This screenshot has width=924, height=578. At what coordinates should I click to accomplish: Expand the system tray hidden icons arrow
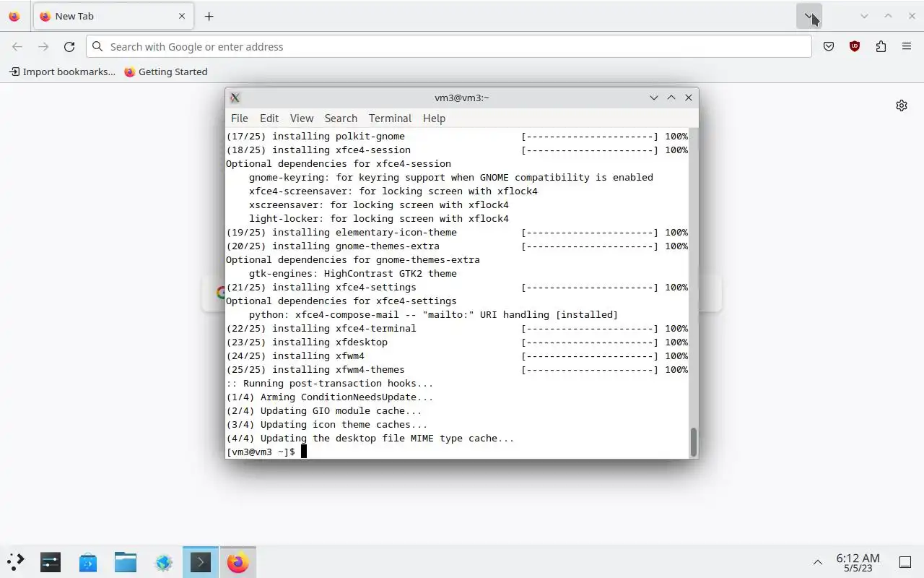818,562
